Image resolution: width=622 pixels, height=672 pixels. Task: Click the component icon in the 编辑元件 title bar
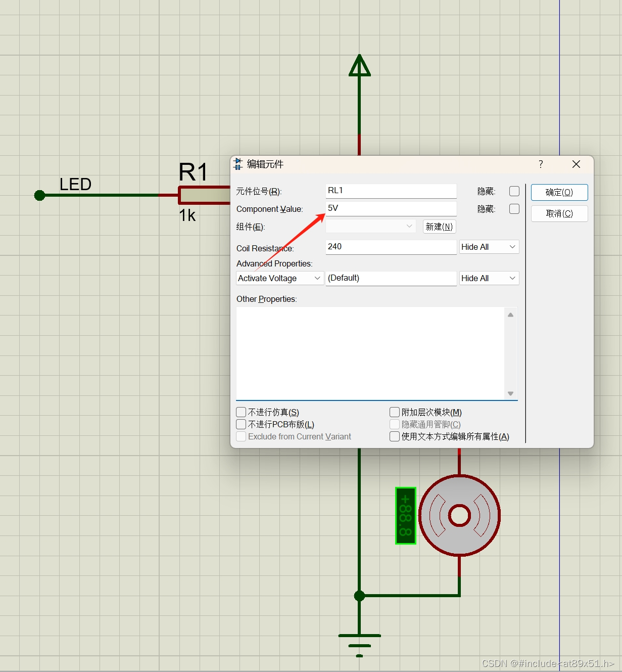point(238,164)
